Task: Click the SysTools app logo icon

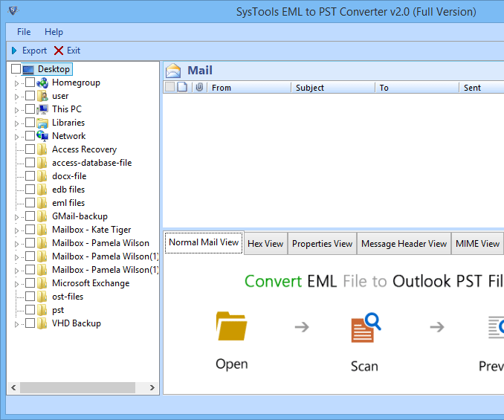Action: pyautogui.click(x=13, y=11)
